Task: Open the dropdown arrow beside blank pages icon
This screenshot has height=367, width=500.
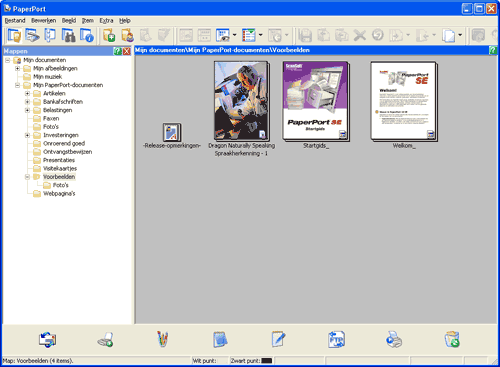Action: 460,35
